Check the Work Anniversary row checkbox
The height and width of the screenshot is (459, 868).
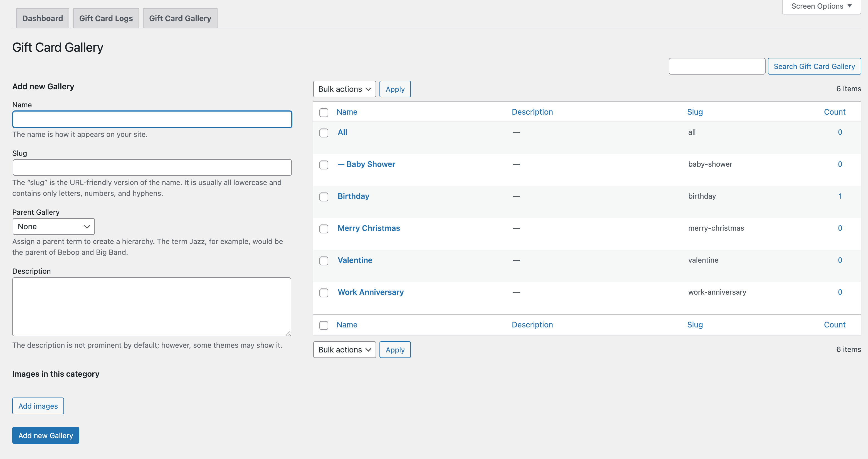coord(324,293)
